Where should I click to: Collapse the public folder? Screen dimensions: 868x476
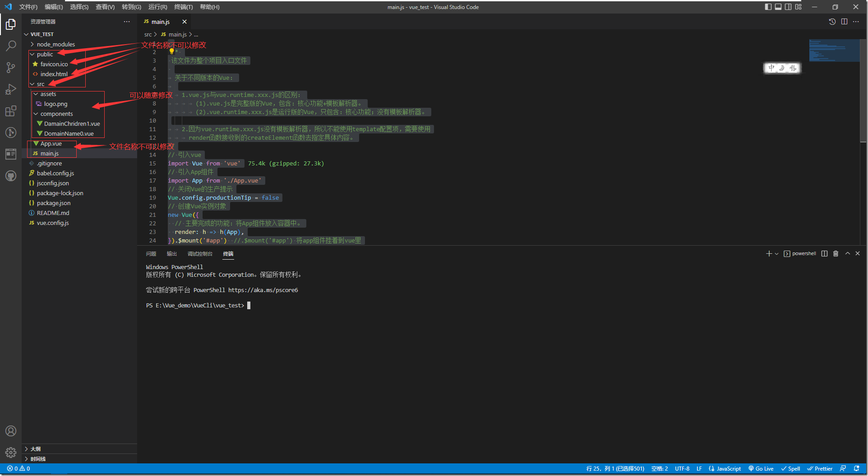79,54
